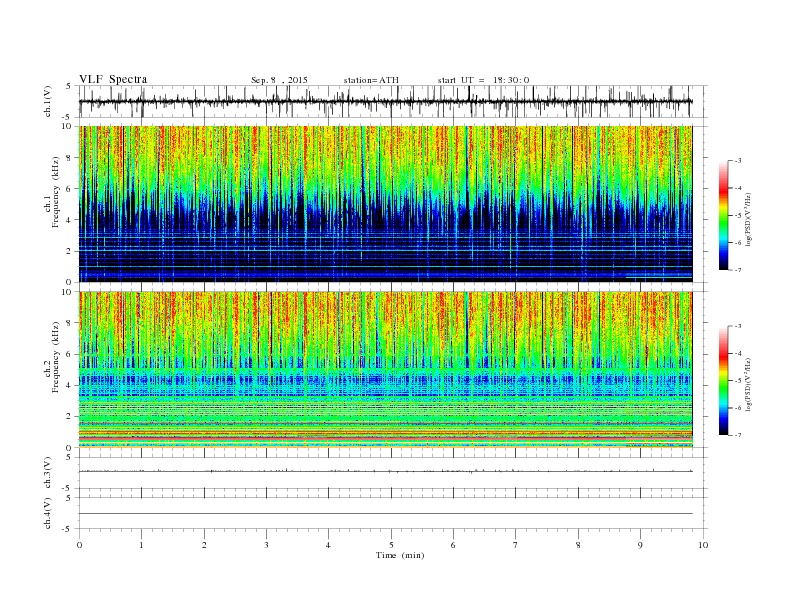Viewport: 792px width, 612px height.
Task: Click the 'ch.3(V)' axis label
Action: coord(48,473)
